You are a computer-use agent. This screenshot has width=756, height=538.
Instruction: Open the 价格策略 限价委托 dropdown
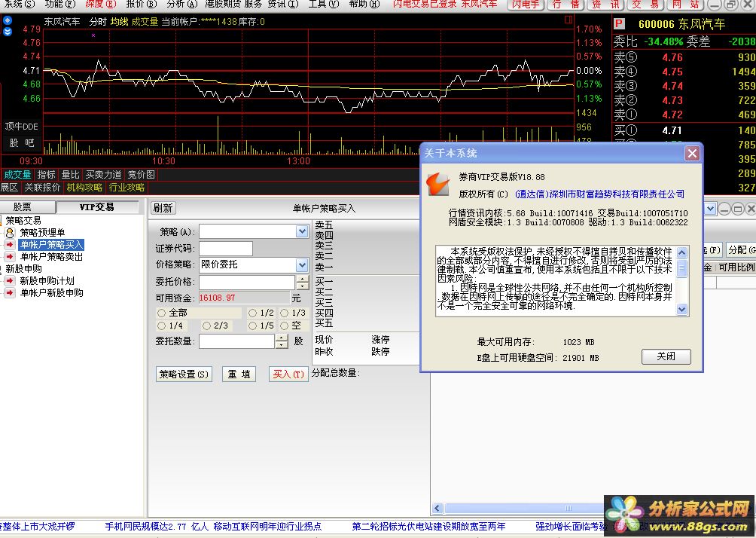point(302,264)
